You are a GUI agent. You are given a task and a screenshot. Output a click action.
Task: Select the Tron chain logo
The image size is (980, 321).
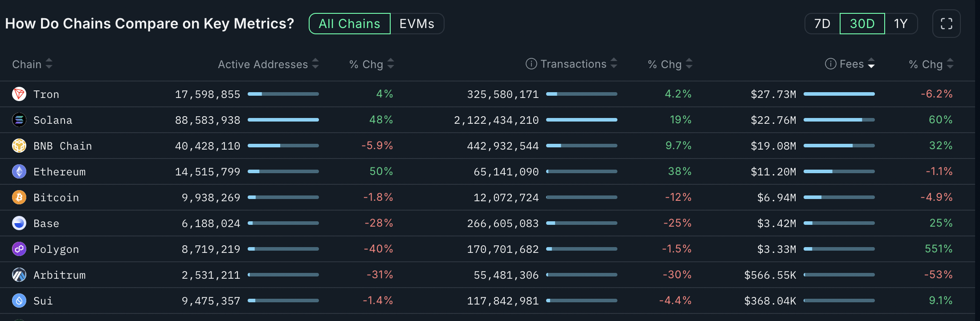pyautogui.click(x=19, y=94)
